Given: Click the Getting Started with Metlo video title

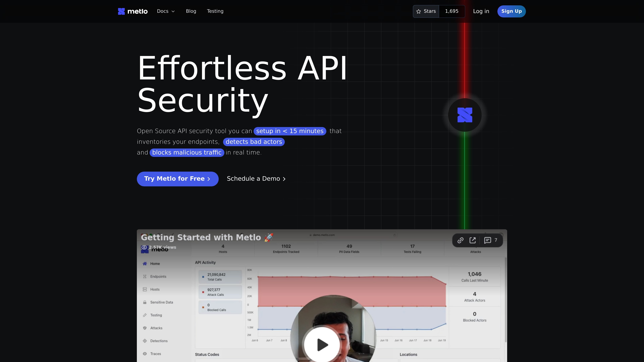Looking at the screenshot, I should coord(207,237).
